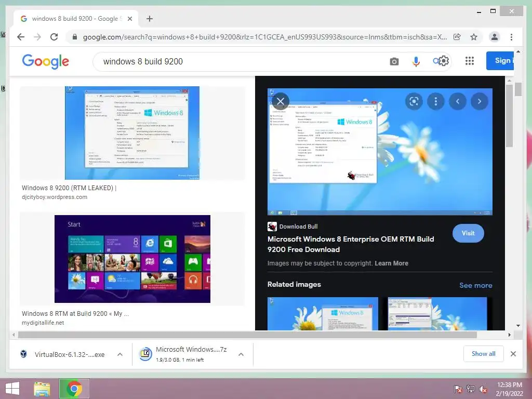Click the horizontal page scrollbar
The width and height of the screenshot is (532, 399).
click(247, 335)
